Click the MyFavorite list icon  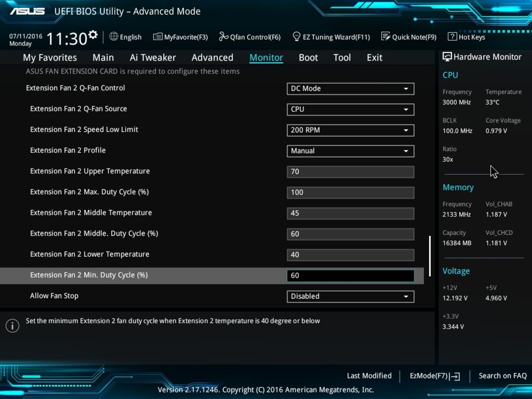(158, 37)
